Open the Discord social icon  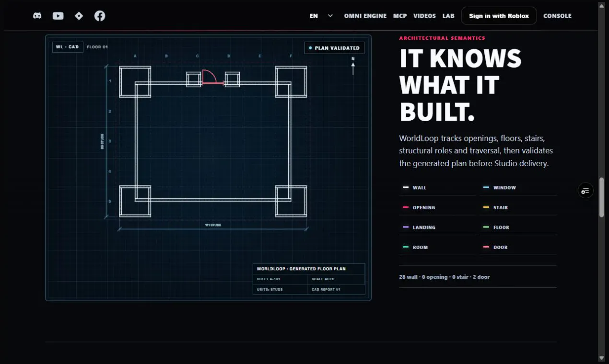point(37,16)
